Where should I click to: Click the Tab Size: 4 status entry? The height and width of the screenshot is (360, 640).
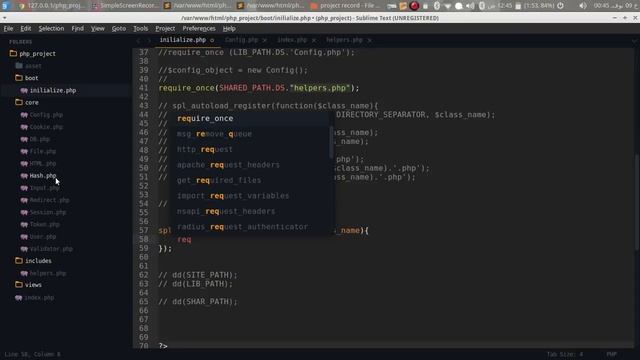click(x=565, y=354)
